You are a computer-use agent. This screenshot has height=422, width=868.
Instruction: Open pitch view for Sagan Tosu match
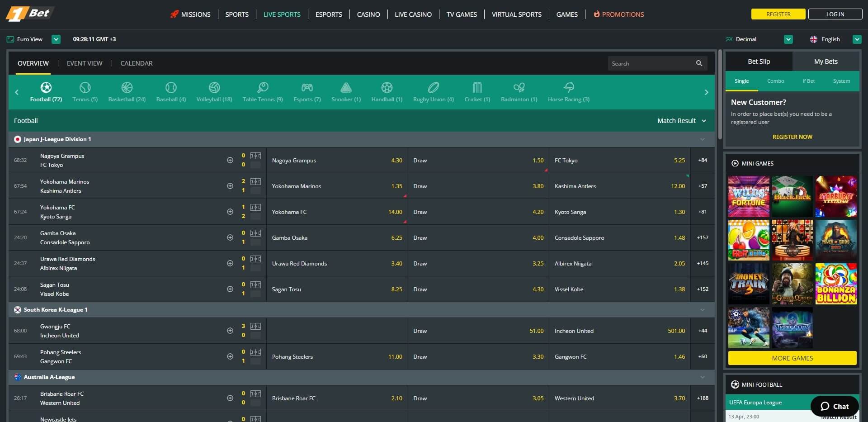pyautogui.click(x=255, y=284)
